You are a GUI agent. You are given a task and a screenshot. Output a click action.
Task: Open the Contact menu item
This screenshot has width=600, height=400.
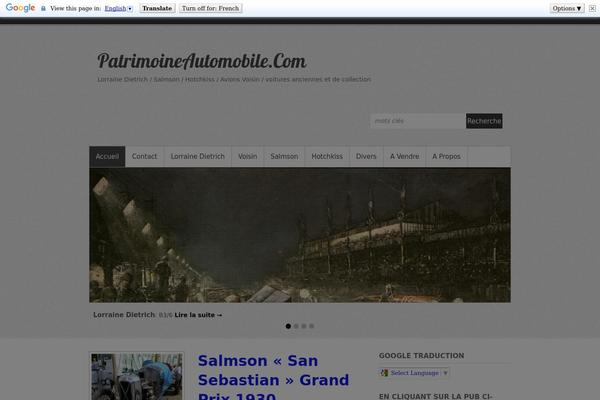144,156
